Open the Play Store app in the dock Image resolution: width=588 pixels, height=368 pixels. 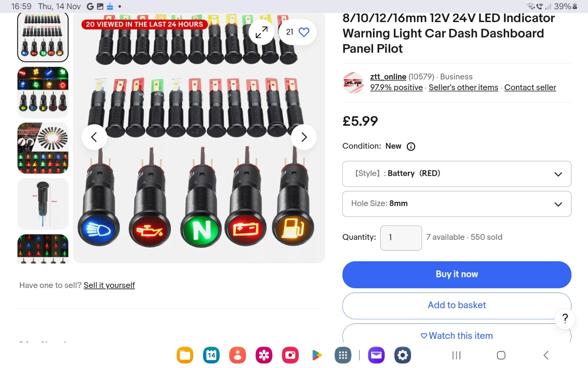[316, 355]
